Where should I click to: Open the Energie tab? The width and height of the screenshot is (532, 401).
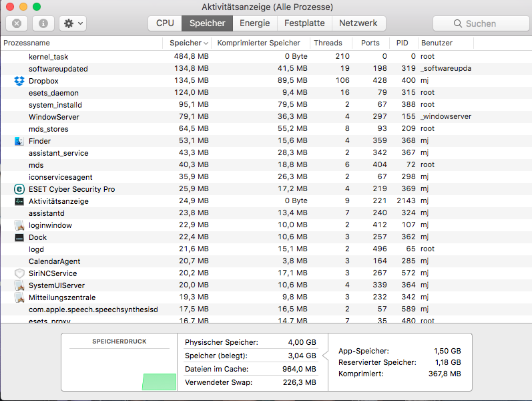coord(255,23)
